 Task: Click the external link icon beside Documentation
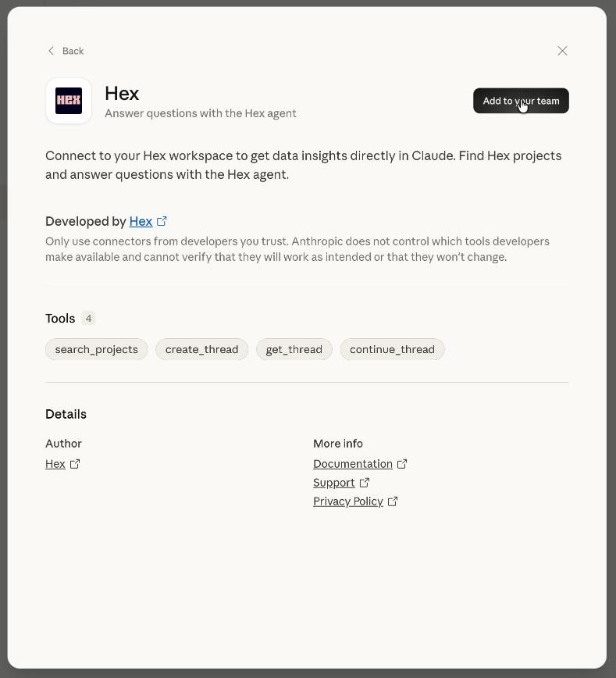(x=402, y=464)
